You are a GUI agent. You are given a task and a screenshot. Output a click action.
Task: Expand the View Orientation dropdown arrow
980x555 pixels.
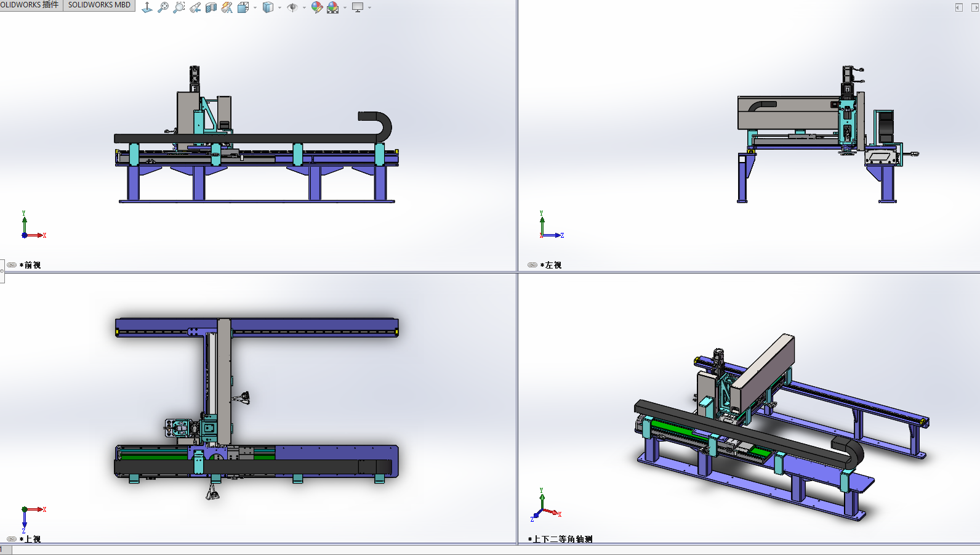tap(255, 7)
